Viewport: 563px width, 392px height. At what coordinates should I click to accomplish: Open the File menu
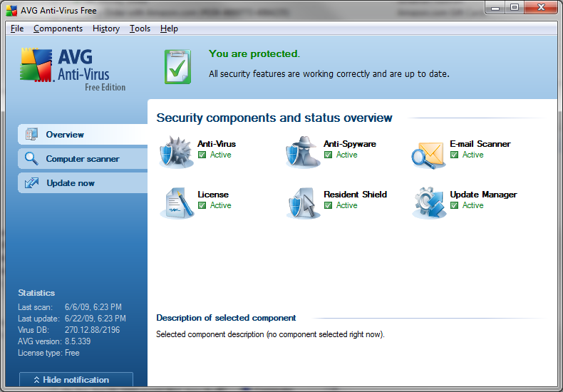(17, 29)
